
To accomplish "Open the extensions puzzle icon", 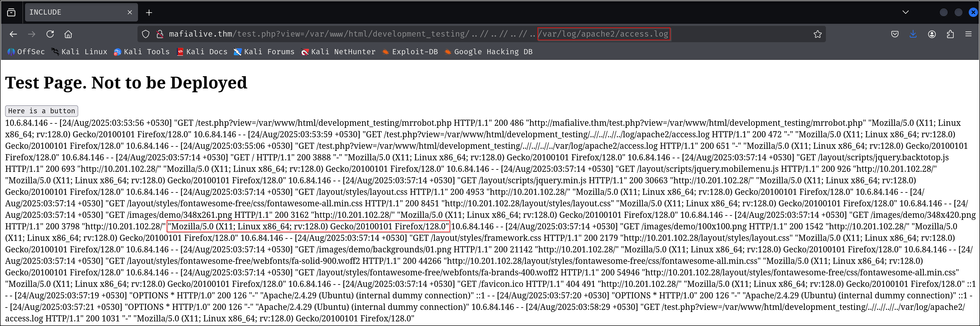I will [x=950, y=34].
